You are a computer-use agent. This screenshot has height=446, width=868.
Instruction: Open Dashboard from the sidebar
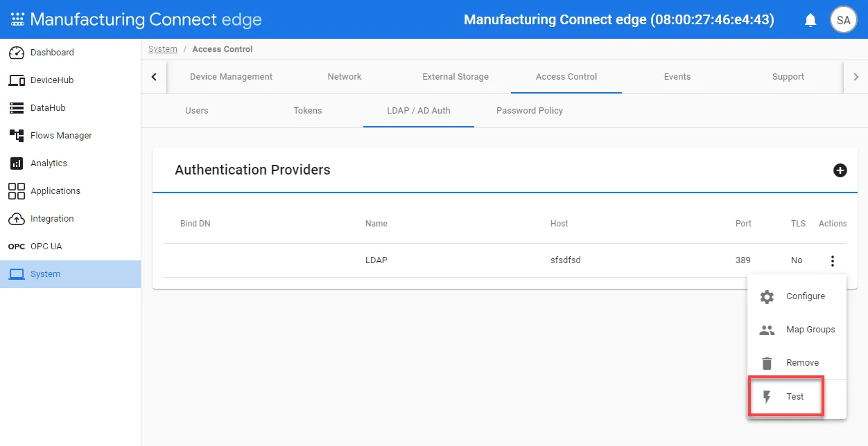(70, 53)
